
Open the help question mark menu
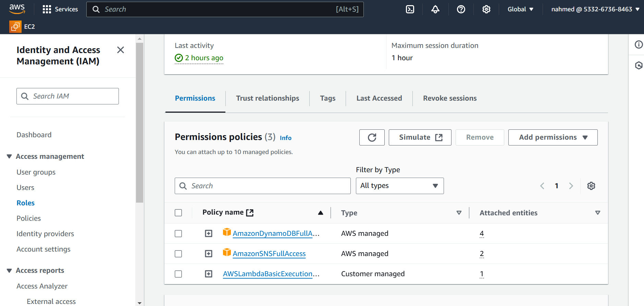click(x=461, y=9)
